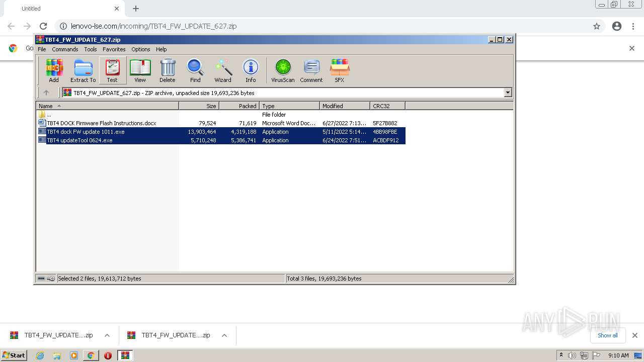The width and height of the screenshot is (644, 362).
Task: Open a new Chrome tab
Action: pyautogui.click(x=136, y=9)
